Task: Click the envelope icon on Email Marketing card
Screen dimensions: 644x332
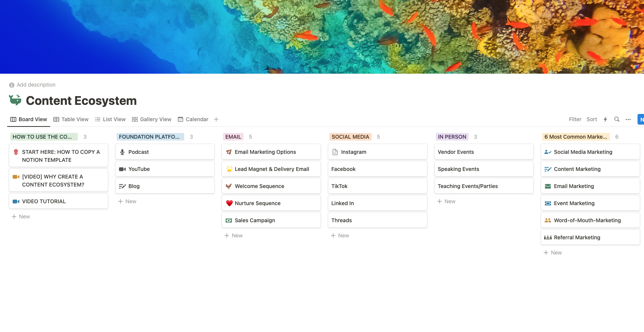Action: pos(548,186)
